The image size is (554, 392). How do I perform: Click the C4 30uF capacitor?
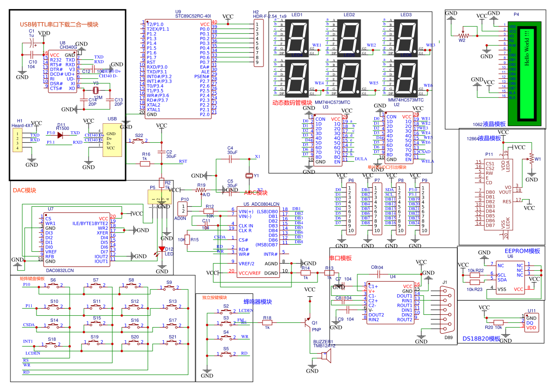pyautogui.click(x=230, y=160)
